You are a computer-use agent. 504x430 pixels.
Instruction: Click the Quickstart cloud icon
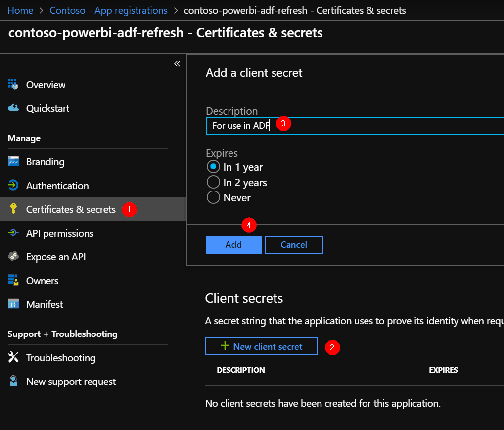[13, 108]
